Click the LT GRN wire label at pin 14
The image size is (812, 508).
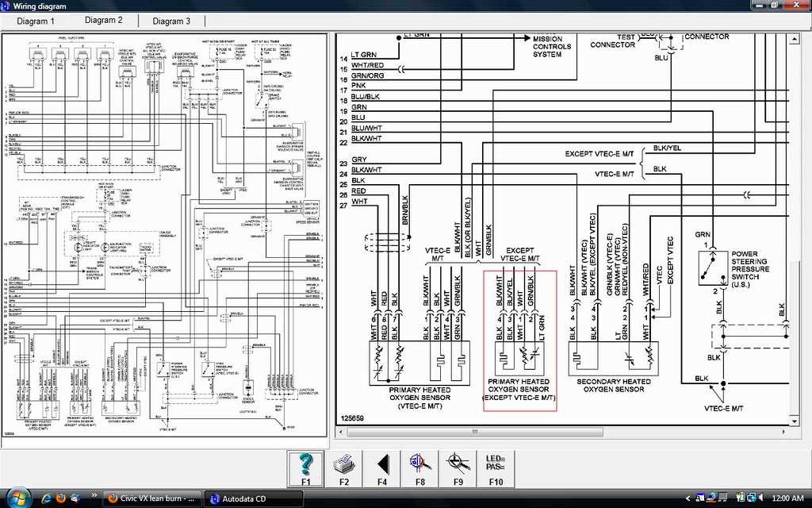pyautogui.click(x=364, y=55)
